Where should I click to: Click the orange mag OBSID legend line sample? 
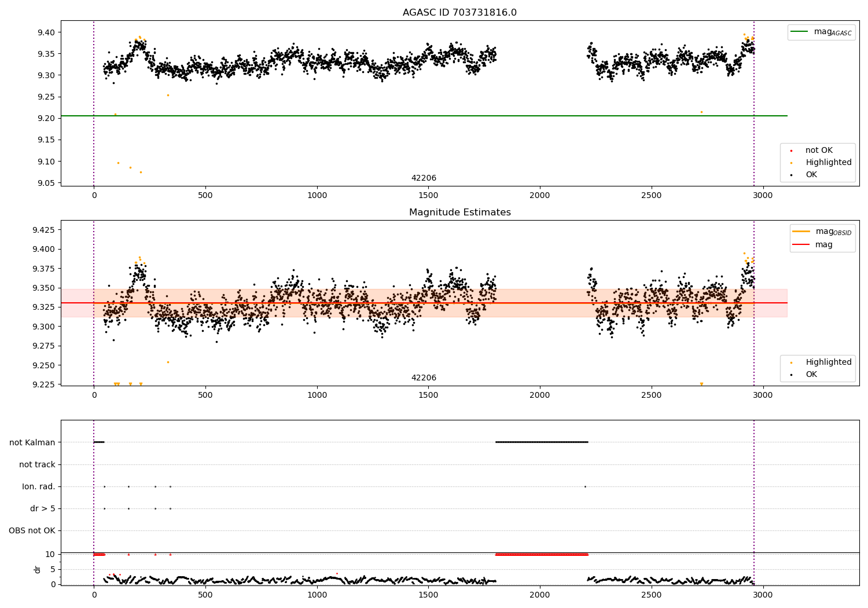(801, 231)
